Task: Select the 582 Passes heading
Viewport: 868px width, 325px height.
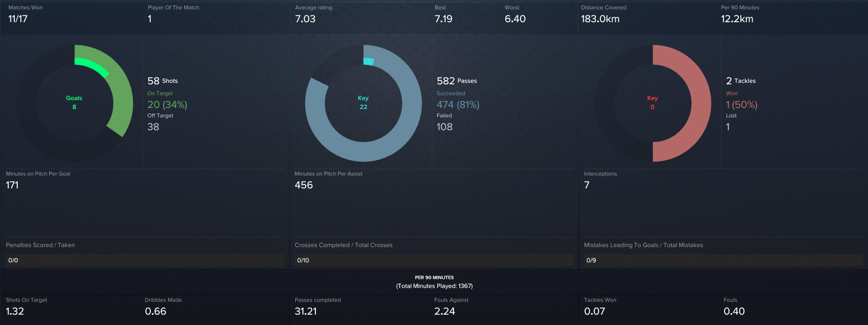Action: (x=457, y=81)
